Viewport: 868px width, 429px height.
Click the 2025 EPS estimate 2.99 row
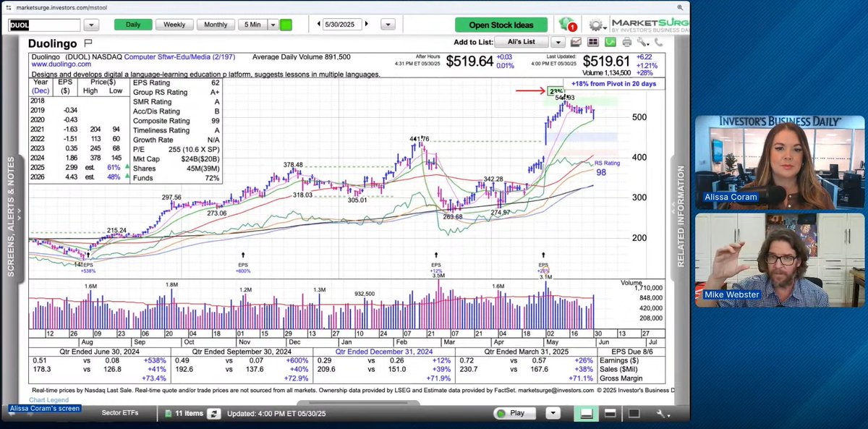point(78,168)
